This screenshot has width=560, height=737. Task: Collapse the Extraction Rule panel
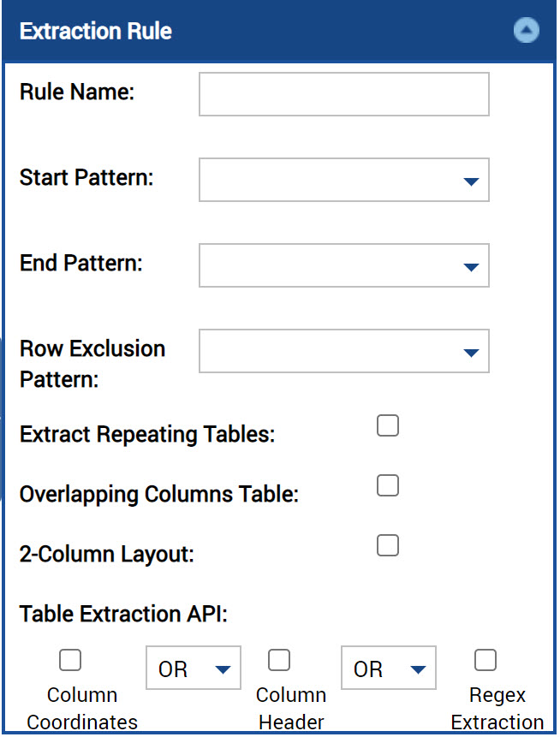tap(526, 31)
